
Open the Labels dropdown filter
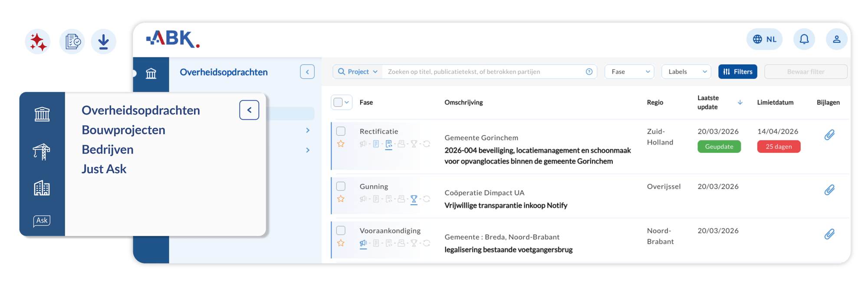pos(686,72)
